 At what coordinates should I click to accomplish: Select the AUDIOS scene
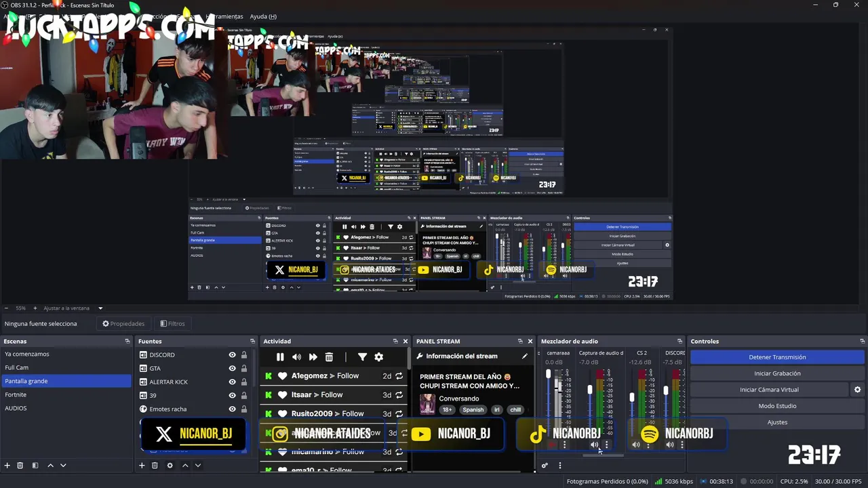click(66, 408)
